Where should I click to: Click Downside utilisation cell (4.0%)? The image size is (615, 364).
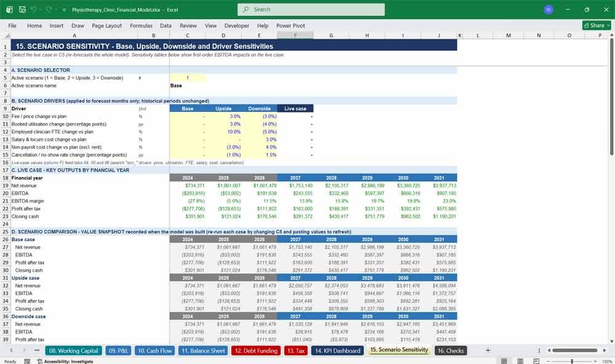(260, 124)
